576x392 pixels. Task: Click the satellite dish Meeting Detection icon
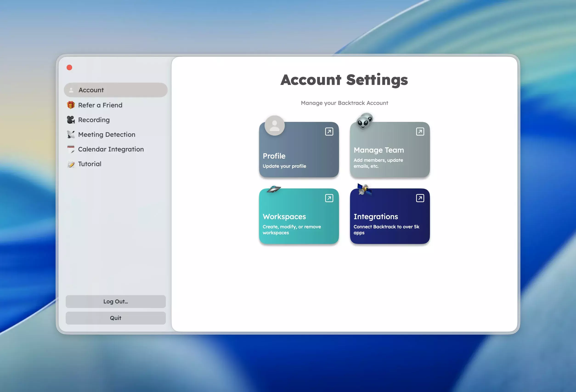click(x=71, y=134)
